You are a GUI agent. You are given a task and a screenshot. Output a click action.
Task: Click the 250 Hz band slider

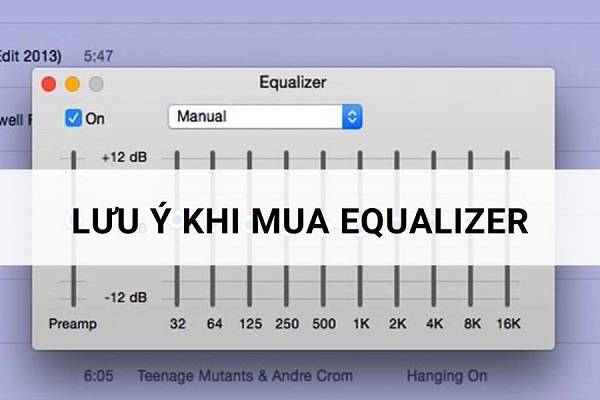tap(286, 229)
